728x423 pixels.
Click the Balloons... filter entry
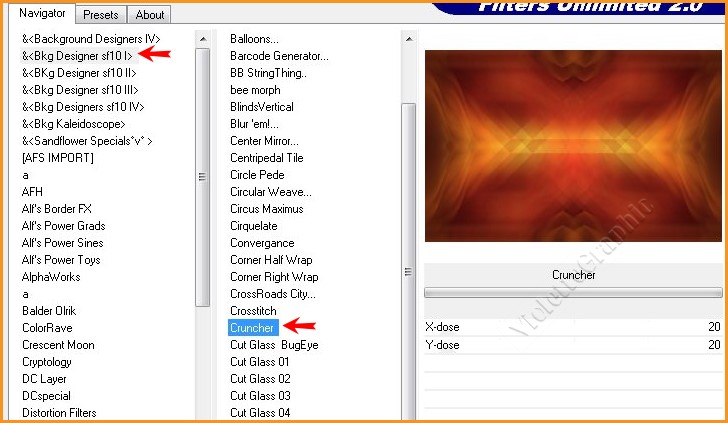point(254,39)
